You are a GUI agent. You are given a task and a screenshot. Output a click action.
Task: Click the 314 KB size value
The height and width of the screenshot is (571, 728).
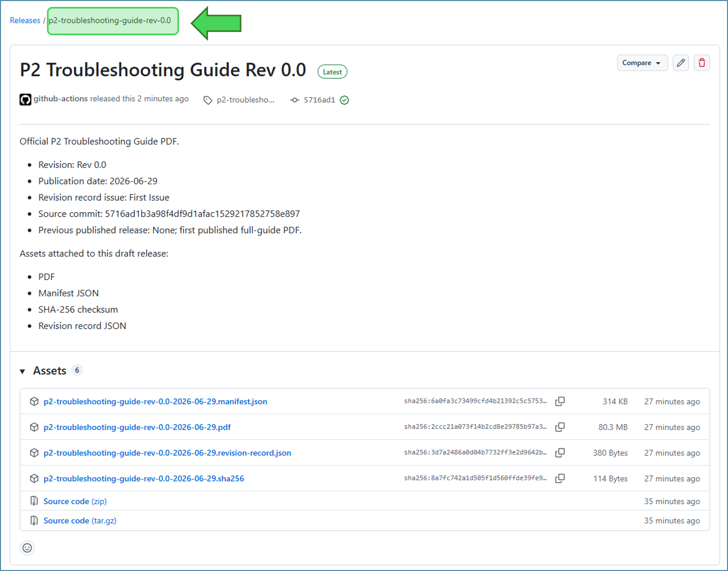point(615,401)
